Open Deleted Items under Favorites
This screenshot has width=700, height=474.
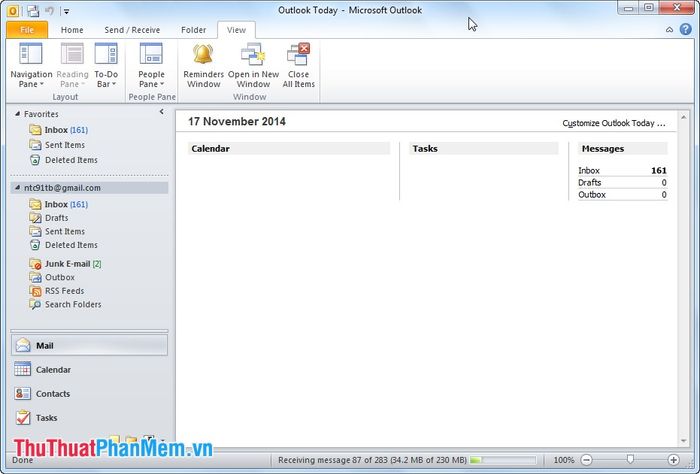[63, 160]
